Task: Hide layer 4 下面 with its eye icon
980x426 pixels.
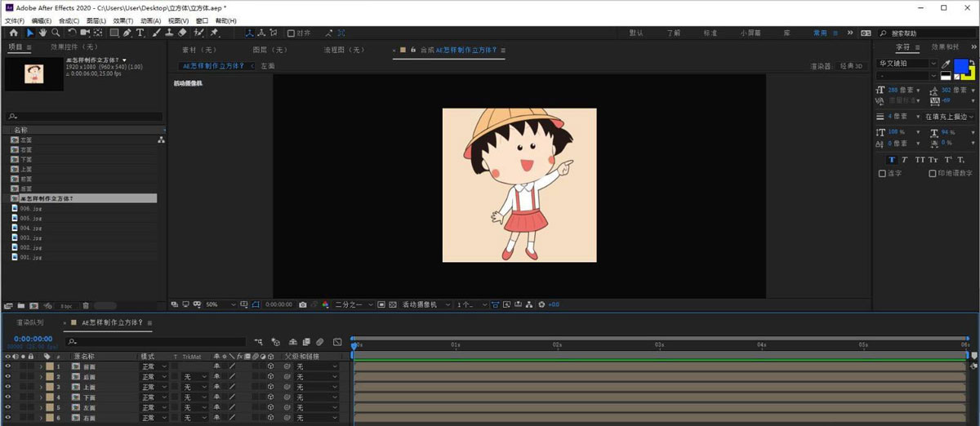Action: pos(8,397)
